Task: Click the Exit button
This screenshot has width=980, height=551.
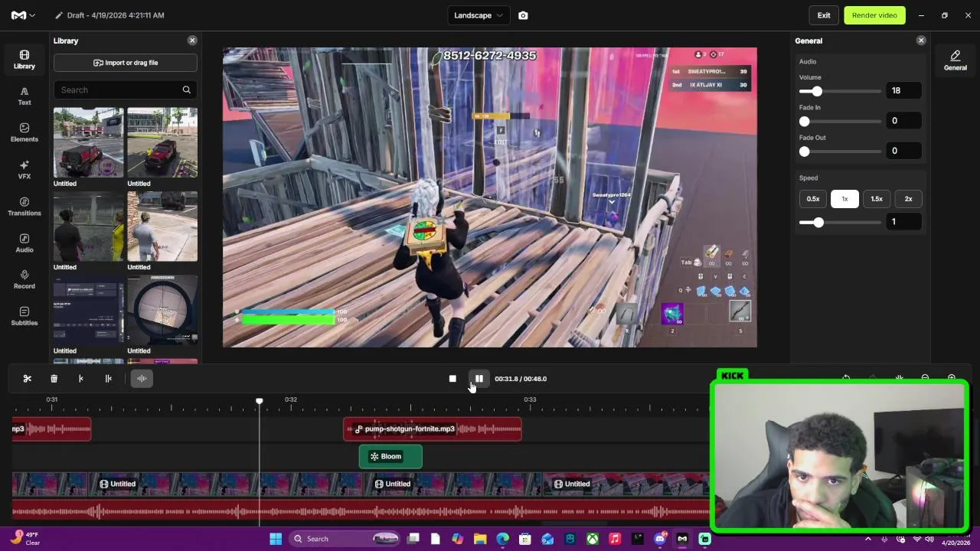Action: pyautogui.click(x=824, y=15)
